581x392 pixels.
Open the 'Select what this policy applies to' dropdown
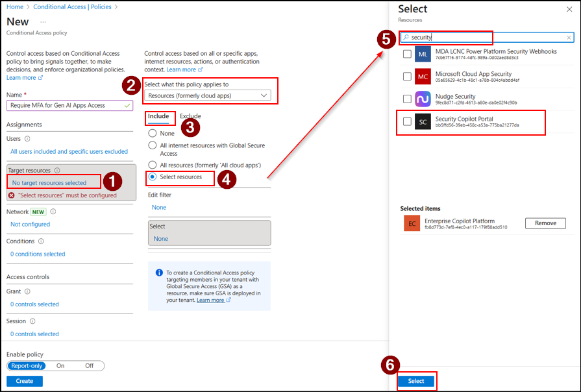point(207,95)
